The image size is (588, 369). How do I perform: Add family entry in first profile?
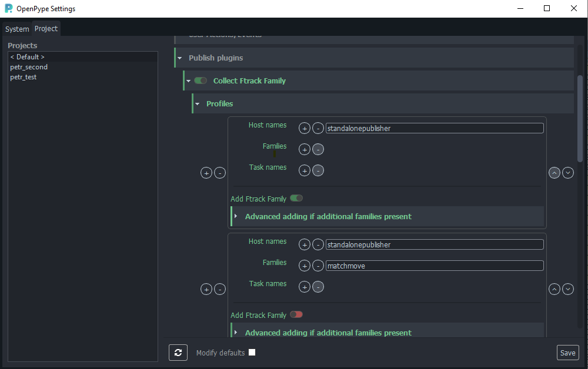point(305,149)
